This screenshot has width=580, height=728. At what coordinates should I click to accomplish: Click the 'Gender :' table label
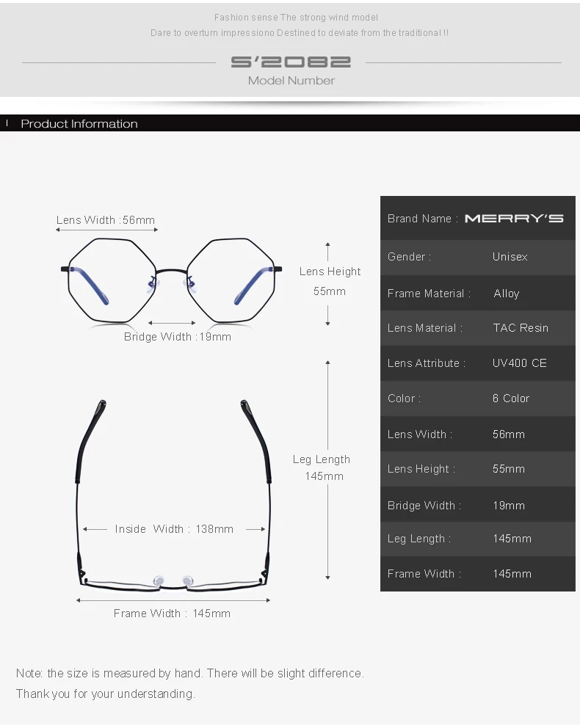(409, 257)
